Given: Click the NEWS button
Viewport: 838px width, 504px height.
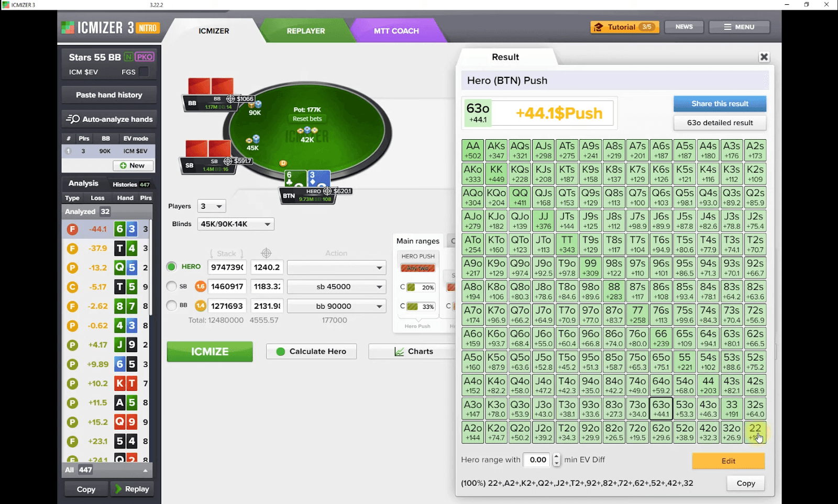Looking at the screenshot, I should coord(684,27).
